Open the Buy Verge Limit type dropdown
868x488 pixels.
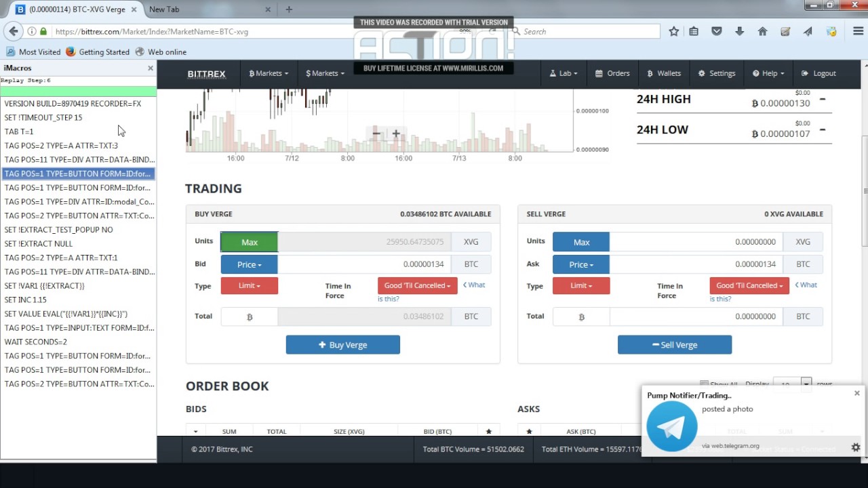pos(249,285)
